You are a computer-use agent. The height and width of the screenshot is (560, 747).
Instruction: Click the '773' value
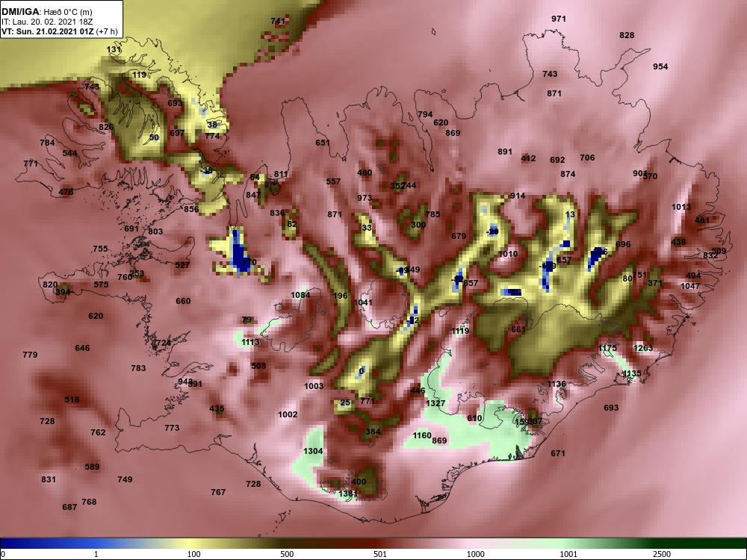(x=172, y=428)
